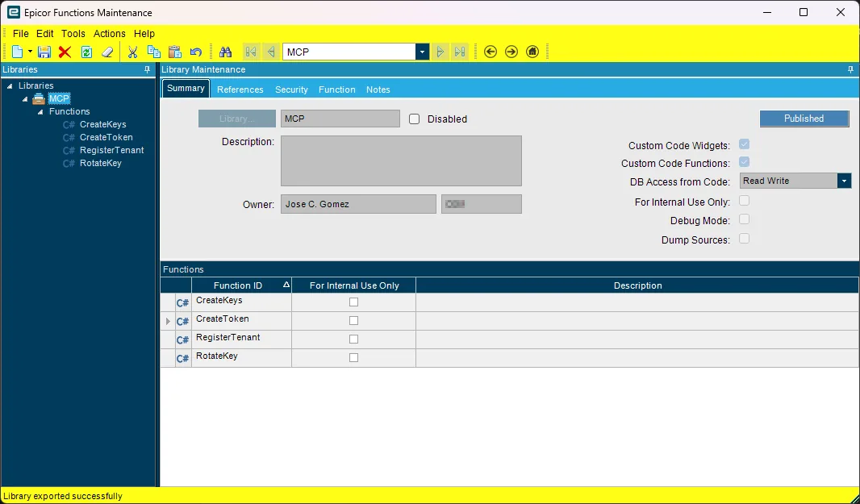Delete using the red X toolbar icon

tap(65, 52)
